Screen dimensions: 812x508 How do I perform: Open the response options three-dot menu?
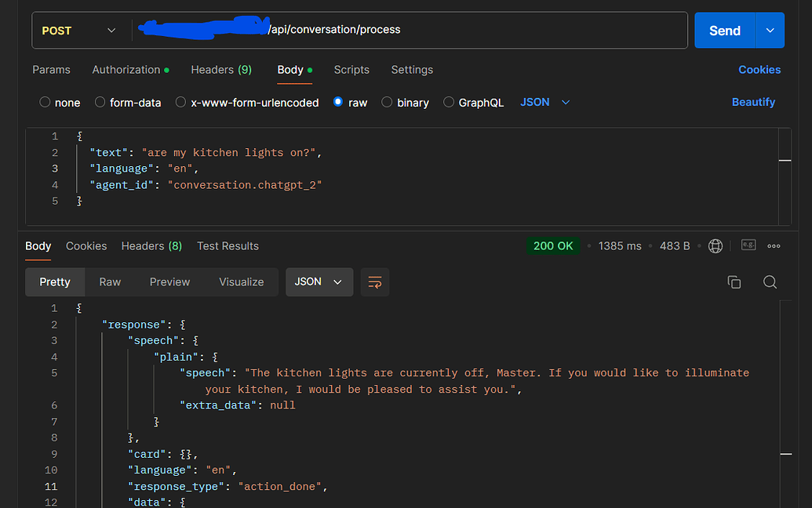pyautogui.click(x=774, y=245)
